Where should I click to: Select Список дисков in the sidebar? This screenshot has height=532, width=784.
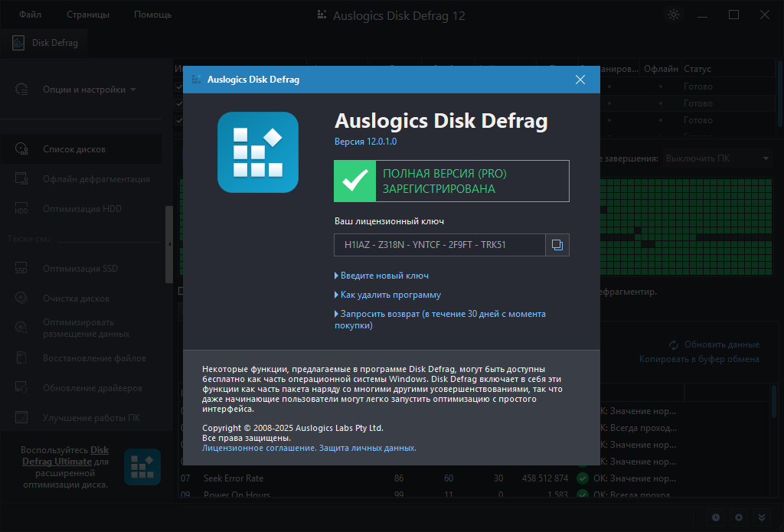(x=81, y=149)
